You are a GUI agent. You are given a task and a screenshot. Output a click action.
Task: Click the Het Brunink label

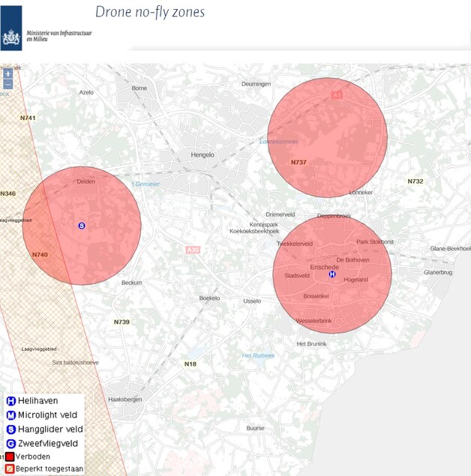click(311, 344)
